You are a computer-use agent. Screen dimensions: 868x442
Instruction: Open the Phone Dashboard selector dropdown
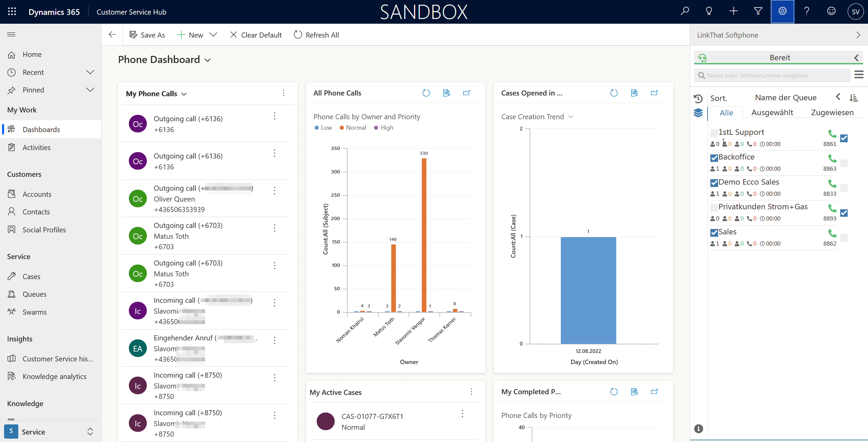(x=208, y=60)
